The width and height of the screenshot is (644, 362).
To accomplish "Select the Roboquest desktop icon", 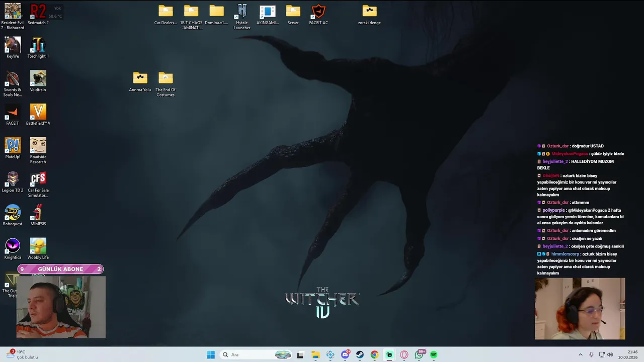I will tap(13, 215).
